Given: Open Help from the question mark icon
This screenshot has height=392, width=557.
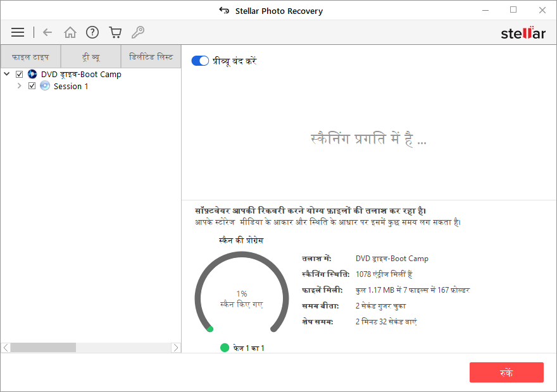Looking at the screenshot, I should click(x=92, y=32).
